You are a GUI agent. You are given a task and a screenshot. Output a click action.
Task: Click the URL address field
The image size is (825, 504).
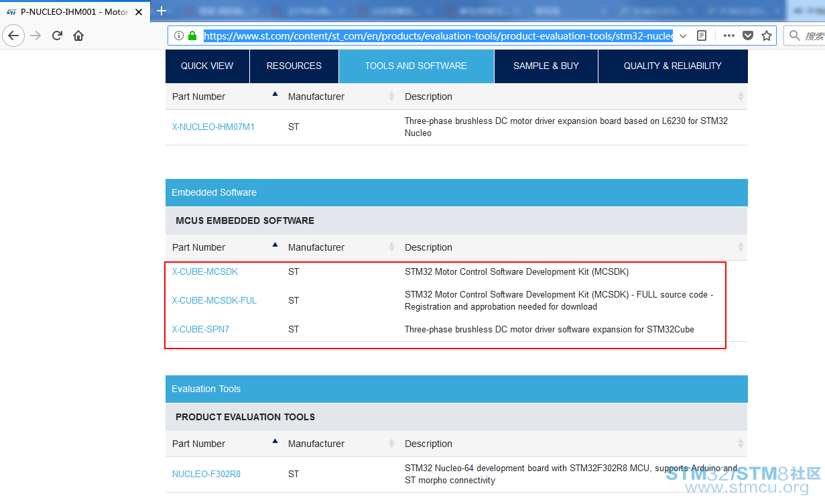coord(438,36)
